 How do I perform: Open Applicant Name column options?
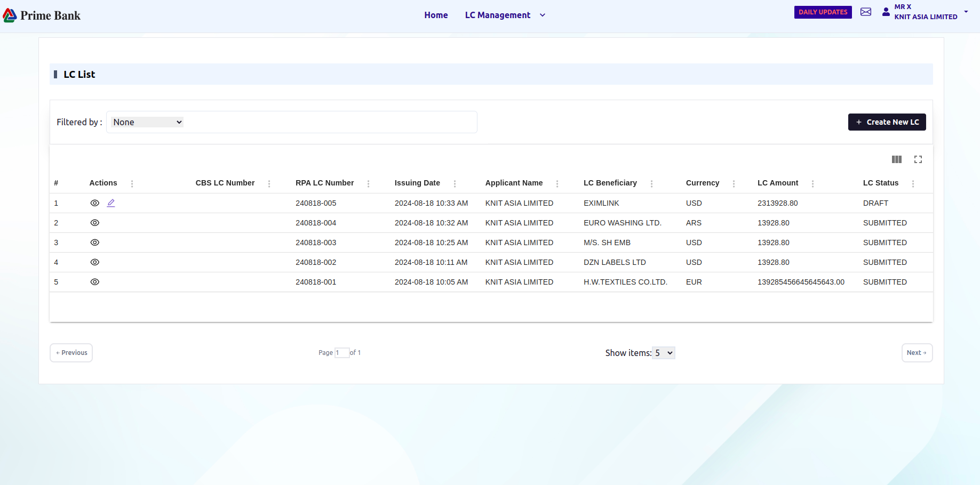click(x=557, y=183)
